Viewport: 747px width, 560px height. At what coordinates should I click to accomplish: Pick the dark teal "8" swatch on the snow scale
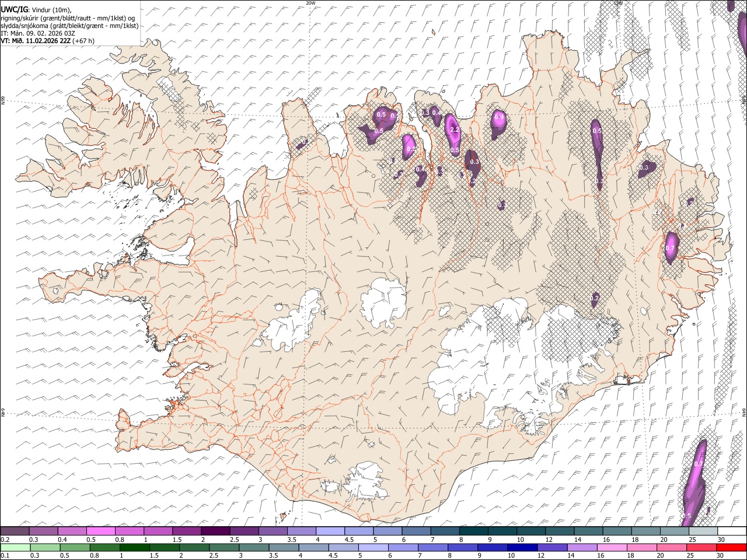pyautogui.click(x=473, y=531)
